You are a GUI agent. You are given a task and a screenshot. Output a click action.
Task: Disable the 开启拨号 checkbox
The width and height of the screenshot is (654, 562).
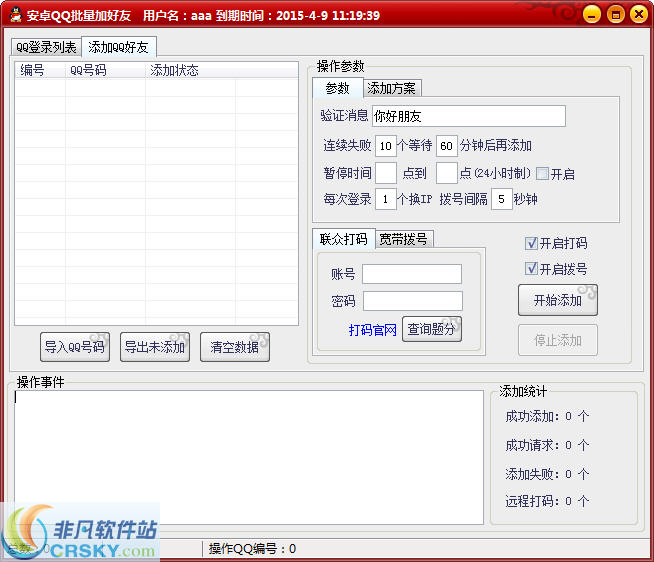[x=531, y=268]
